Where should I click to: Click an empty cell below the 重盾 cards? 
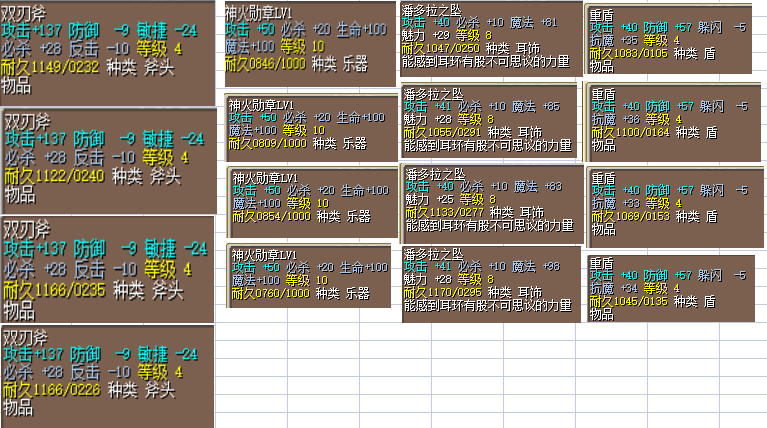pos(667,370)
